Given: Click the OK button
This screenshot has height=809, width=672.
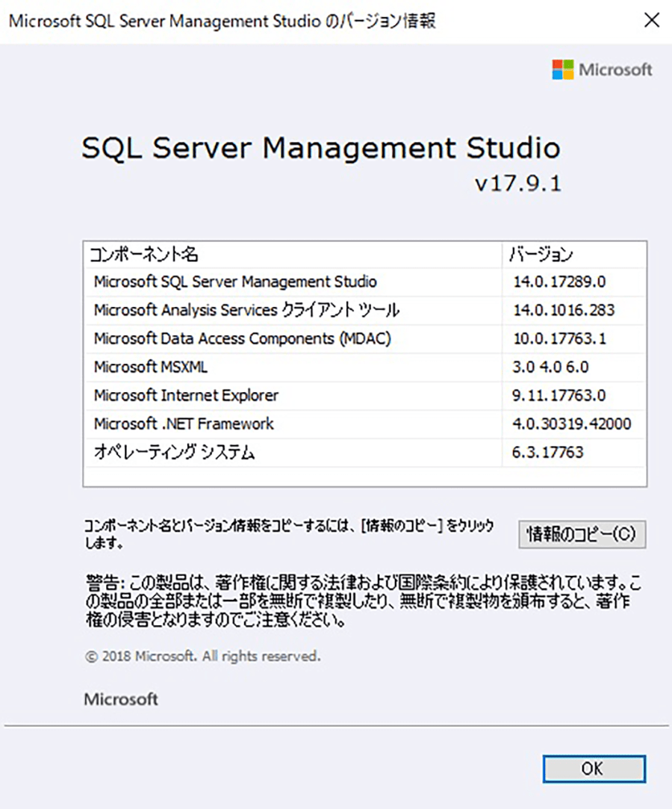Looking at the screenshot, I should tap(594, 769).
